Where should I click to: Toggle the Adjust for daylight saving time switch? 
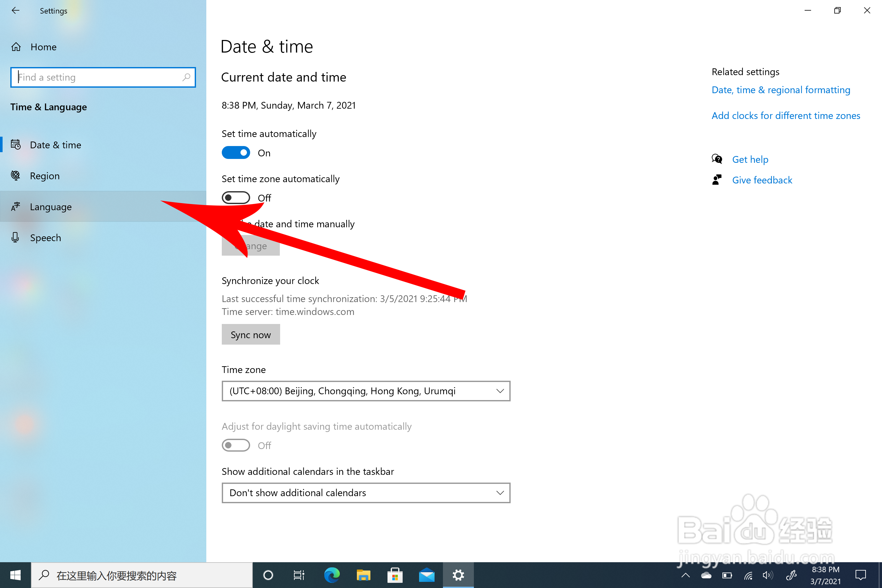coord(236,445)
